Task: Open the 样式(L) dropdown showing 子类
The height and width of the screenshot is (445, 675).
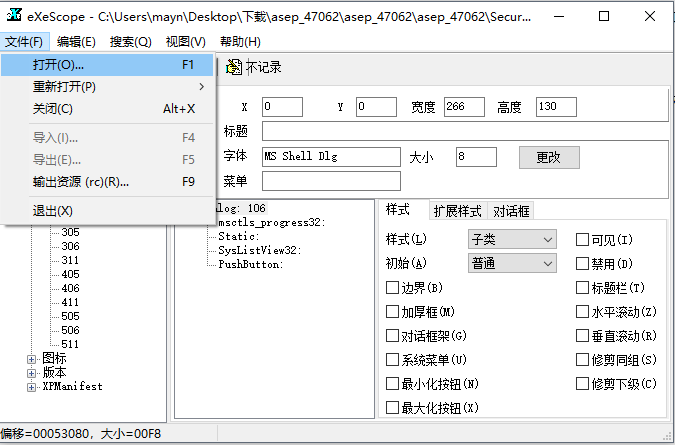Action: click(512, 239)
